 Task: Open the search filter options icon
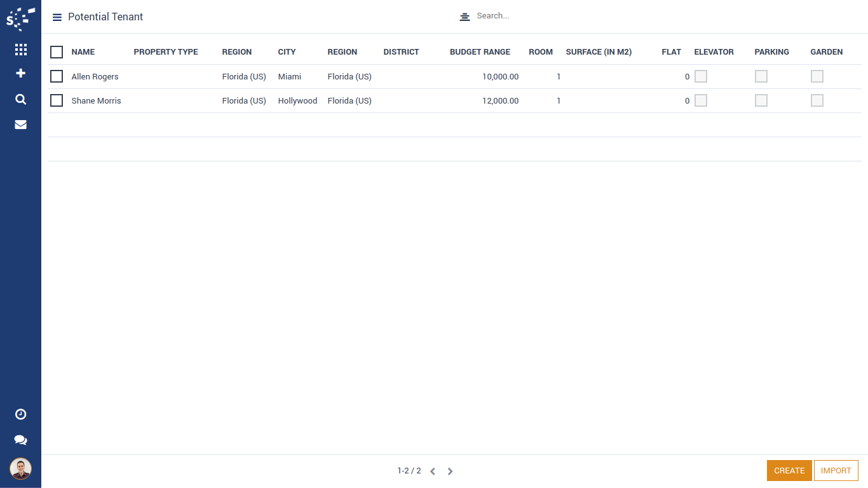pyautogui.click(x=465, y=17)
